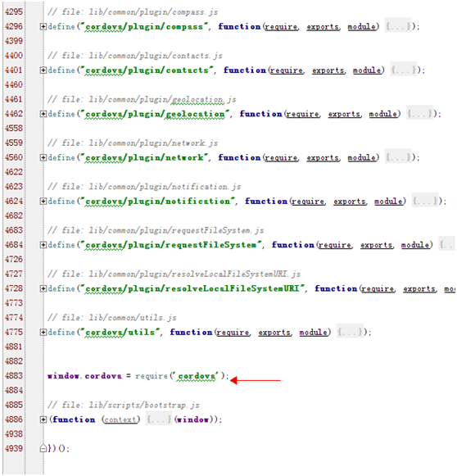The height and width of the screenshot is (476, 457).
Task: Expand the folded cordova/utils define block
Action: click(x=43, y=333)
